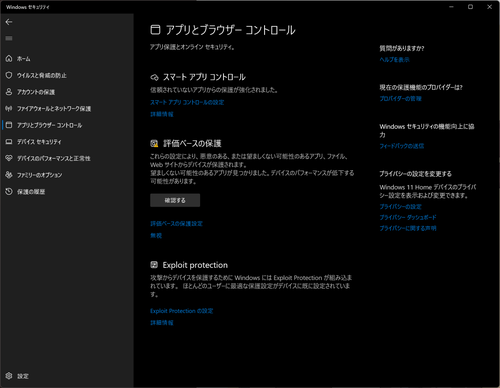Click the firewall network antenna icon
The width and height of the screenshot is (500, 388).
(x=9, y=108)
